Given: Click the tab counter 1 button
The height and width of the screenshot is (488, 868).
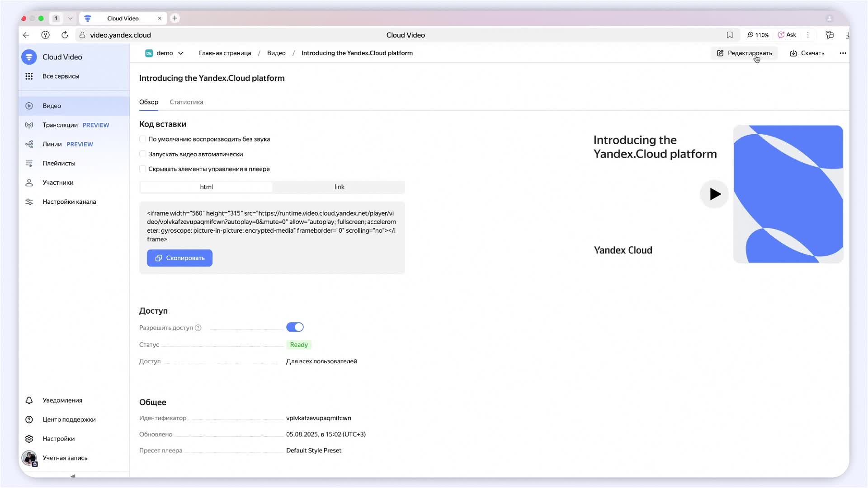Looking at the screenshot, I should 56,19.
